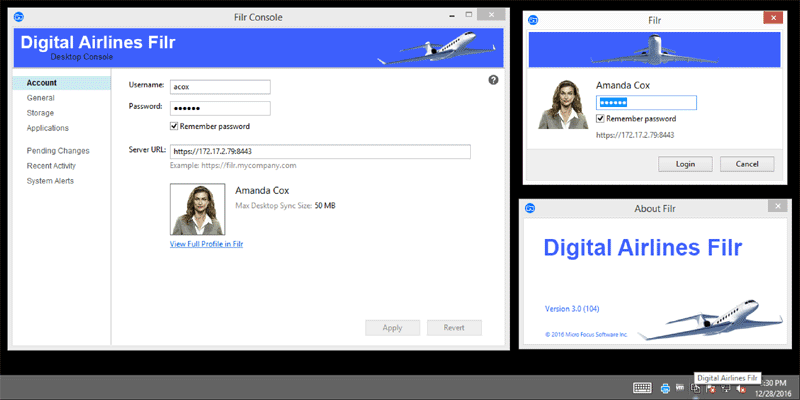Click the Username field containing acox

coord(220,87)
